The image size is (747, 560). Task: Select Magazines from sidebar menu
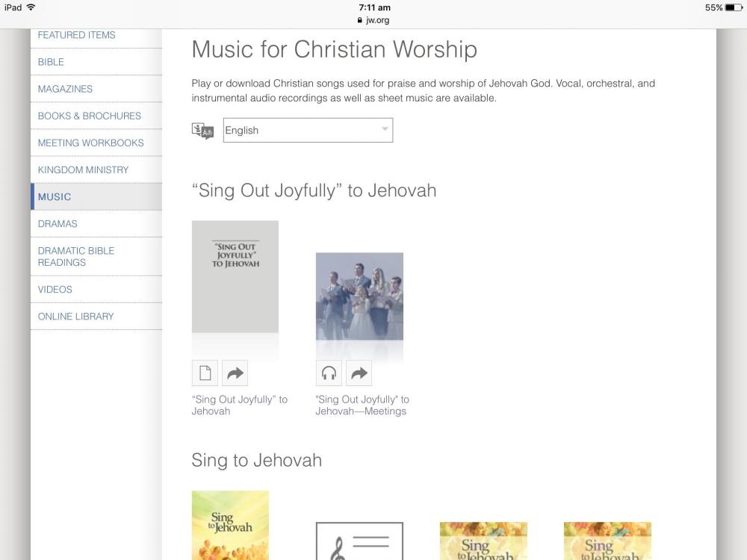[65, 89]
